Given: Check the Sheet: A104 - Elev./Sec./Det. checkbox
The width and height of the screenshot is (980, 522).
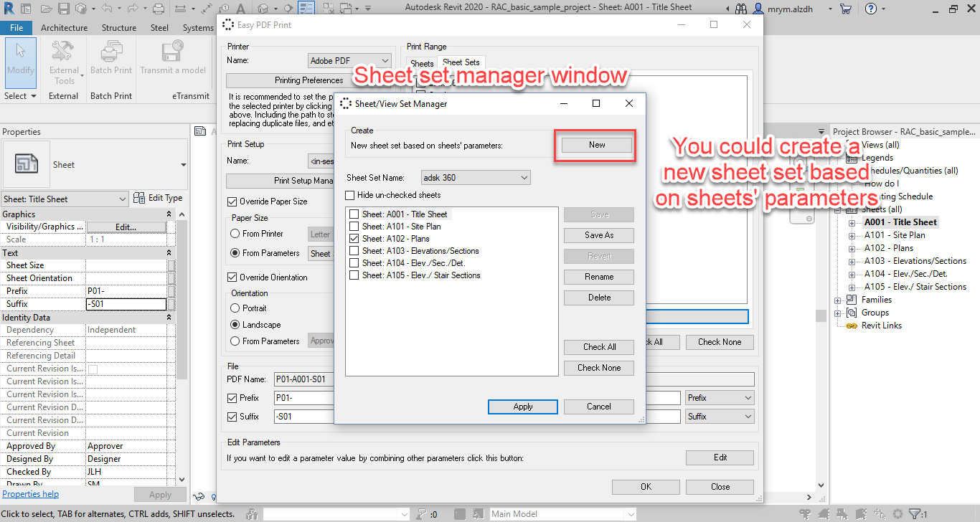Looking at the screenshot, I should click(354, 263).
